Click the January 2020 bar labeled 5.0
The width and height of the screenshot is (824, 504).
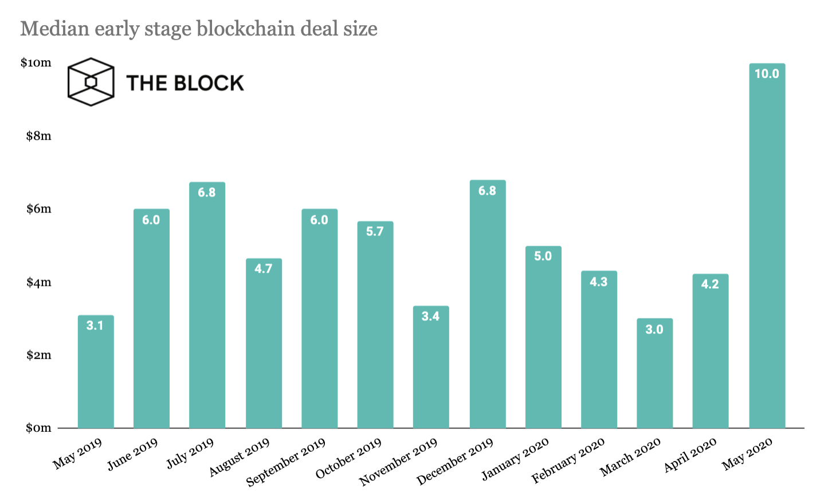543,338
